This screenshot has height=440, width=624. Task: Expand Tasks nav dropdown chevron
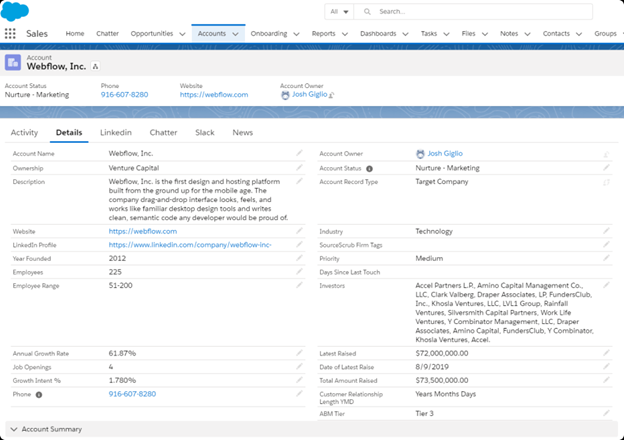click(x=447, y=34)
